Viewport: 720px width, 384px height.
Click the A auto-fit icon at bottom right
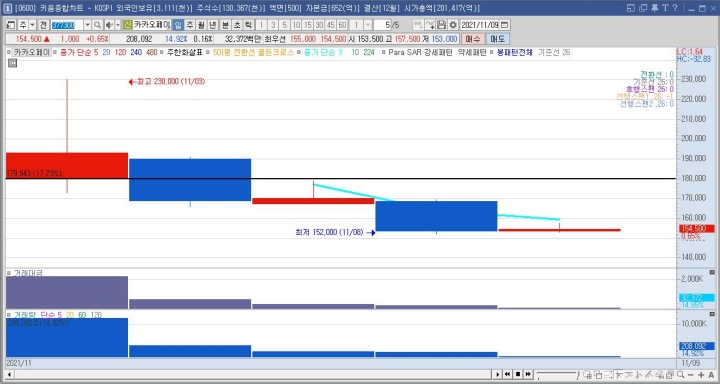[x=711, y=375]
